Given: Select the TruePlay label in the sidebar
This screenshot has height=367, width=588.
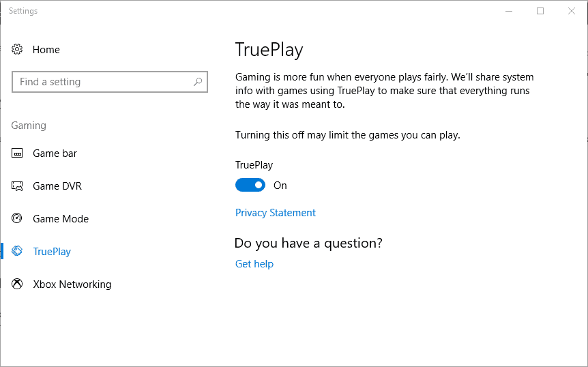Looking at the screenshot, I should pyautogui.click(x=52, y=252).
